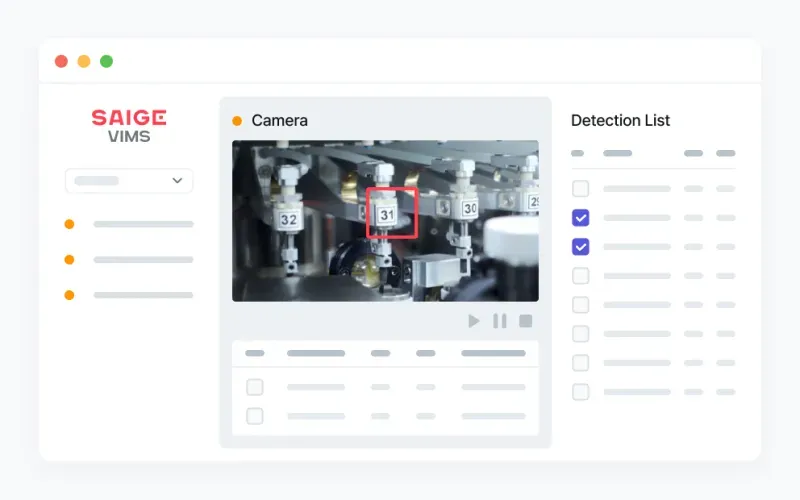
Task: Check the seventh Detection List row checkbox
Action: coord(581,363)
